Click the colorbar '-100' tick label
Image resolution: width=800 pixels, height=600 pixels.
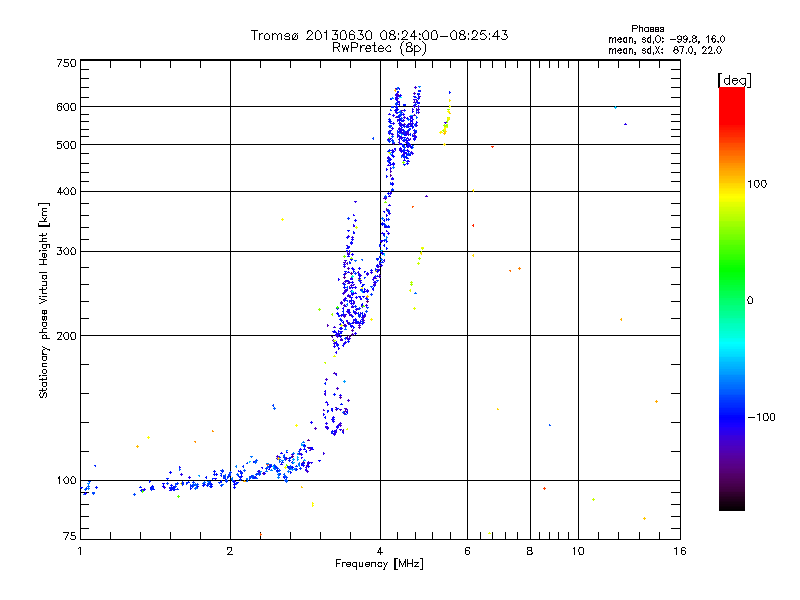762,417
